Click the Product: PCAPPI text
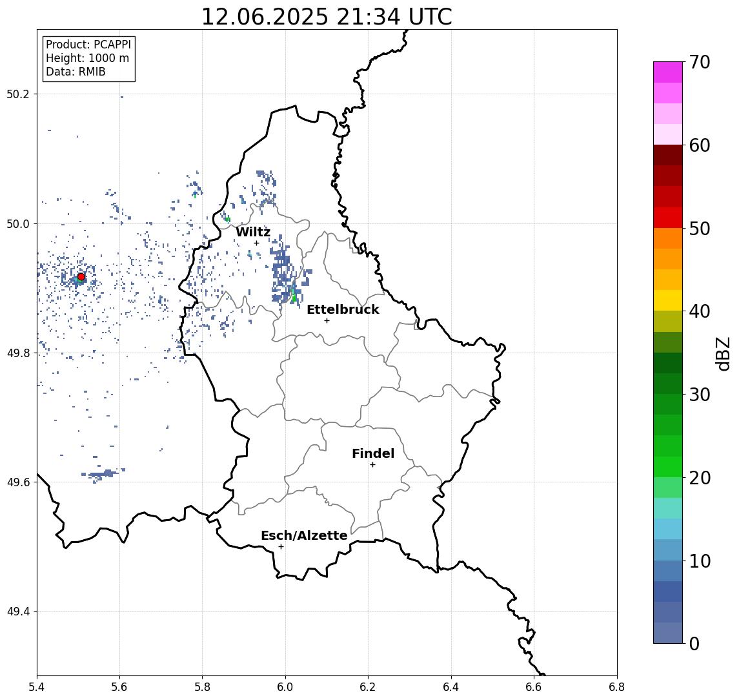 tap(88, 45)
